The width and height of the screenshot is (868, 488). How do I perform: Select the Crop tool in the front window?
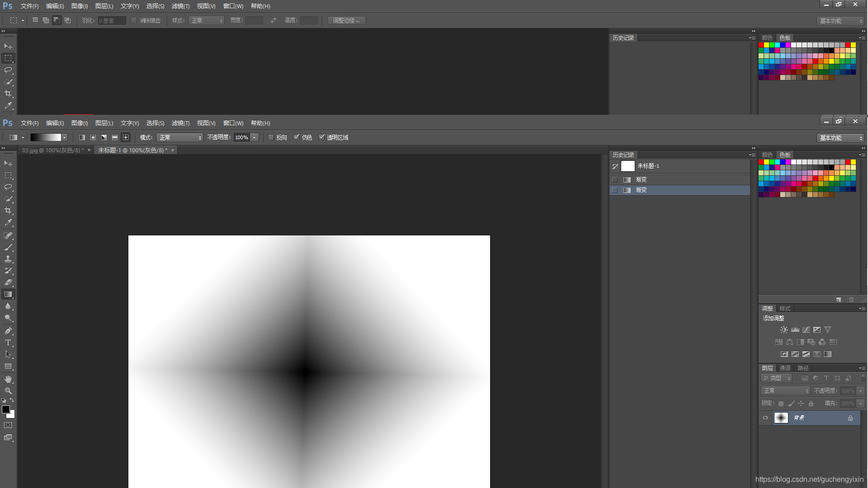pyautogui.click(x=8, y=211)
